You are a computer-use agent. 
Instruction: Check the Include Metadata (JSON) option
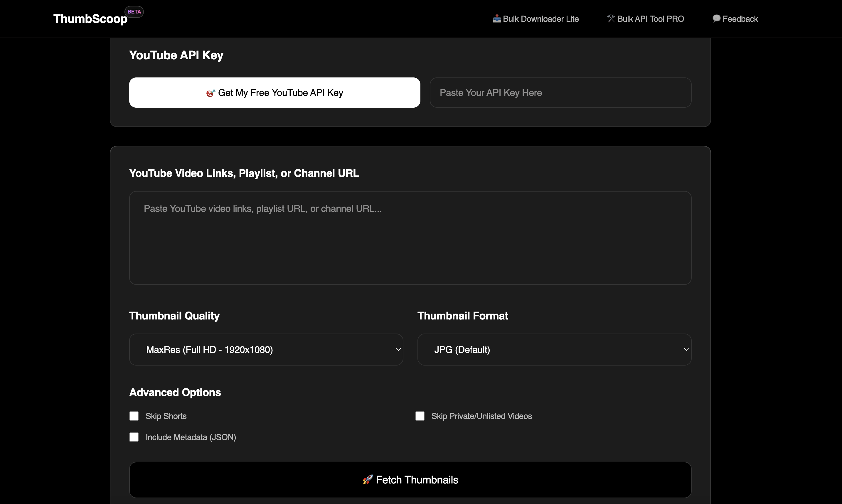134,437
